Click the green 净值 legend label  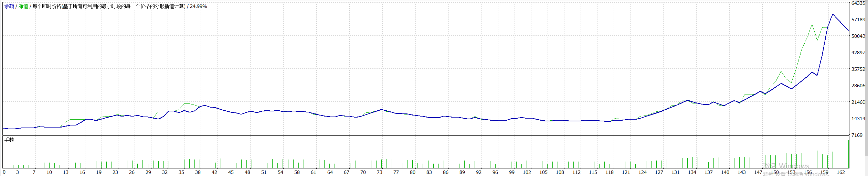click(23, 7)
